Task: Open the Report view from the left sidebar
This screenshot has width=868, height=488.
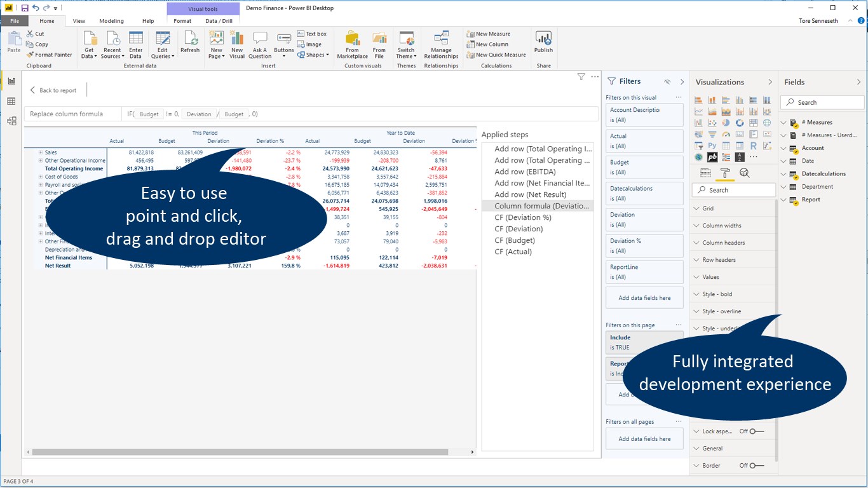Action: pyautogui.click(x=11, y=81)
